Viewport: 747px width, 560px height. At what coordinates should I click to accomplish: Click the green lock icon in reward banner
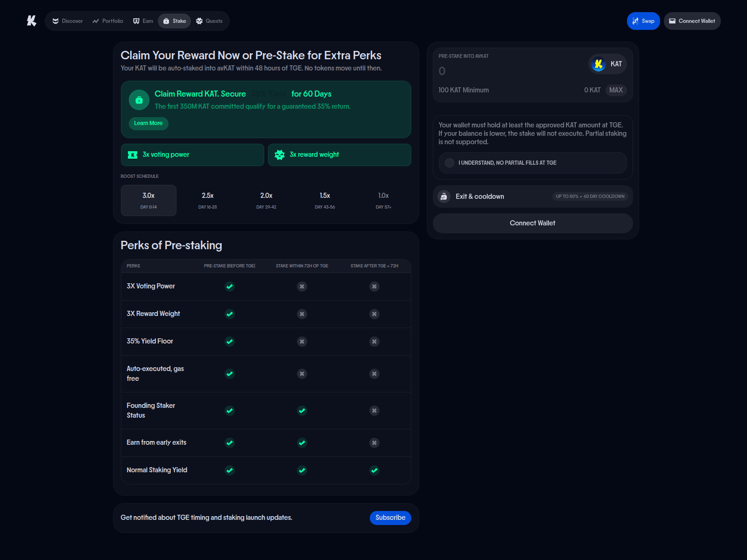click(139, 100)
